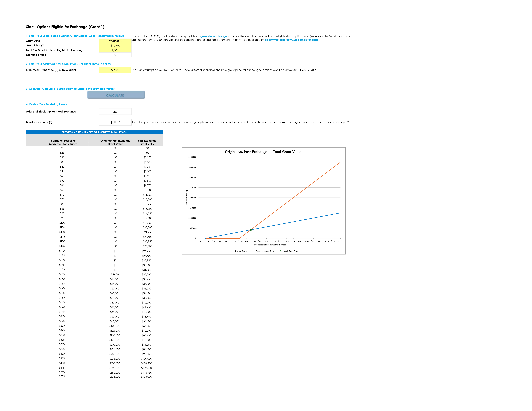Click the Estimated Grant Price $25.00 cell

pos(115,70)
